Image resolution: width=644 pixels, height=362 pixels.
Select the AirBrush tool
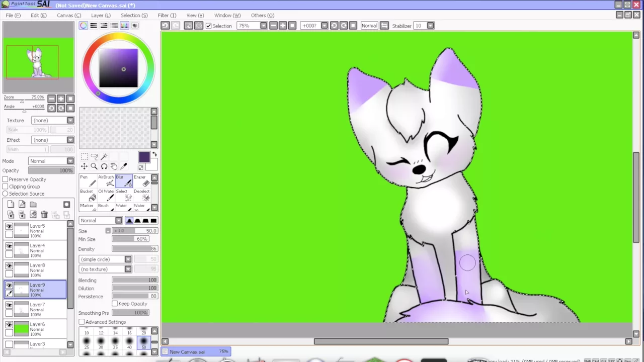pyautogui.click(x=106, y=181)
